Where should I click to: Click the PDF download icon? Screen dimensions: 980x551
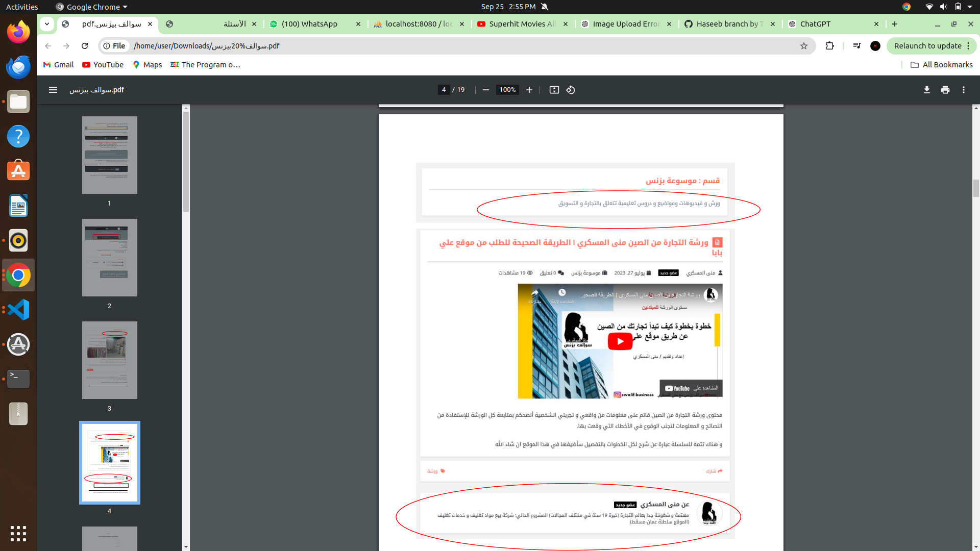(x=926, y=90)
